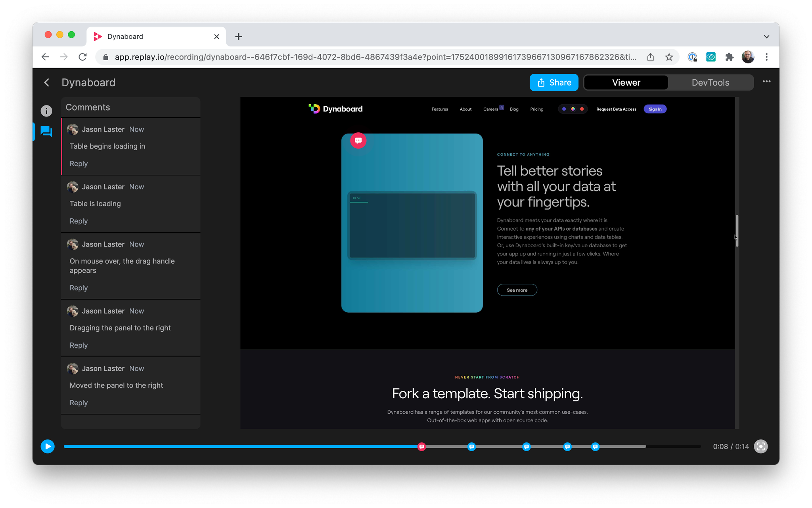The width and height of the screenshot is (812, 508).
Task: Reply to 'Dragging the panel to the right'
Action: point(79,345)
